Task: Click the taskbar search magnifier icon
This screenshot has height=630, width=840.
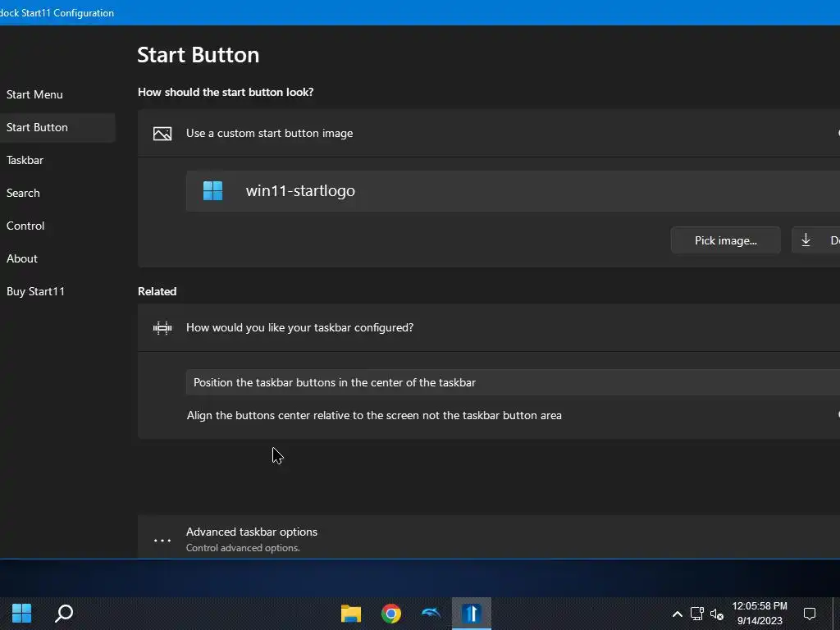Action: 64,614
